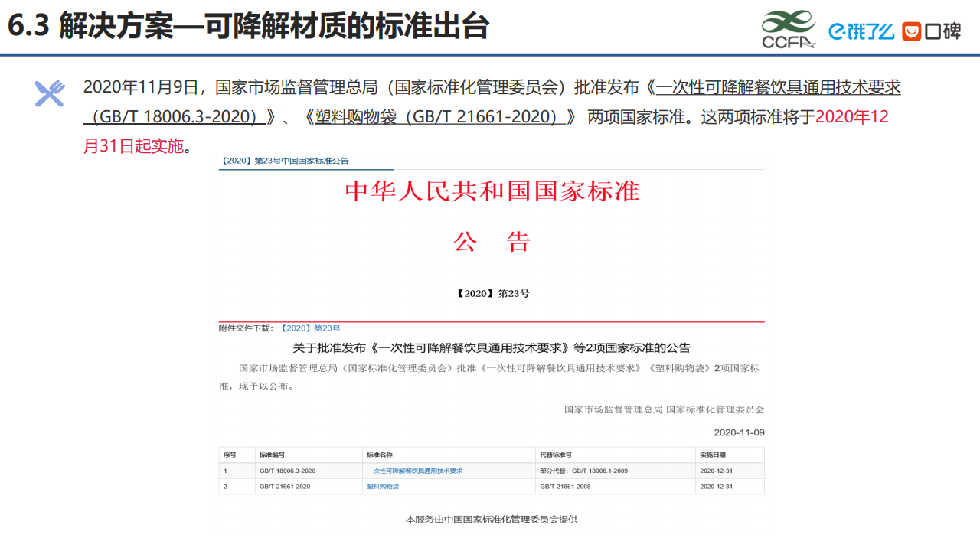Click the 饿了么 (Ele.me) logo
This screenshot has height=551, width=980.
click(x=861, y=31)
